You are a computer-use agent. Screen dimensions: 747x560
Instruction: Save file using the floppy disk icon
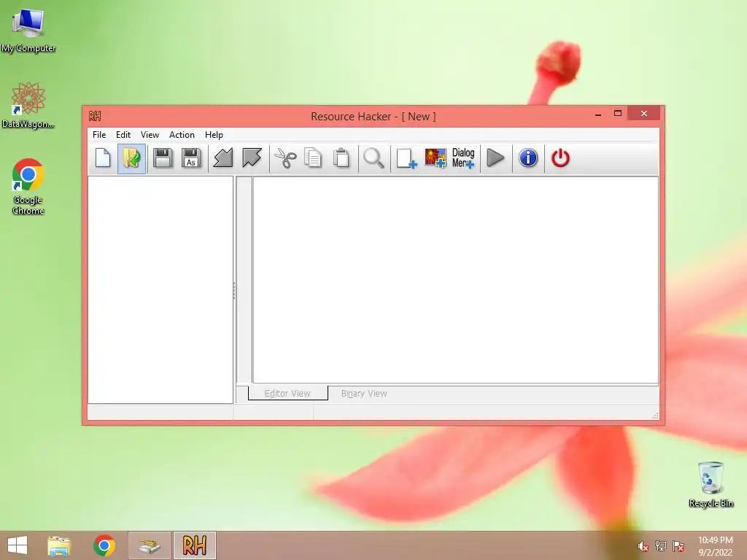pyautogui.click(x=163, y=158)
